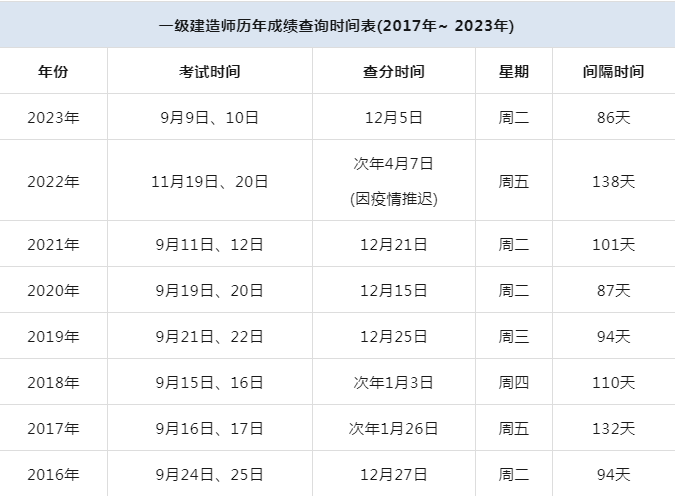The height and width of the screenshot is (496, 675).
Task: Select the exam date 9月9日、10日
Action: point(209,118)
